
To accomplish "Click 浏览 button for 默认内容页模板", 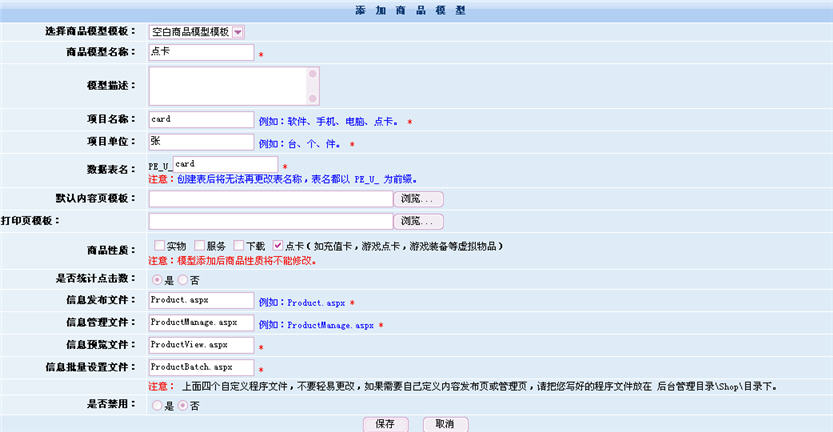I will point(418,198).
